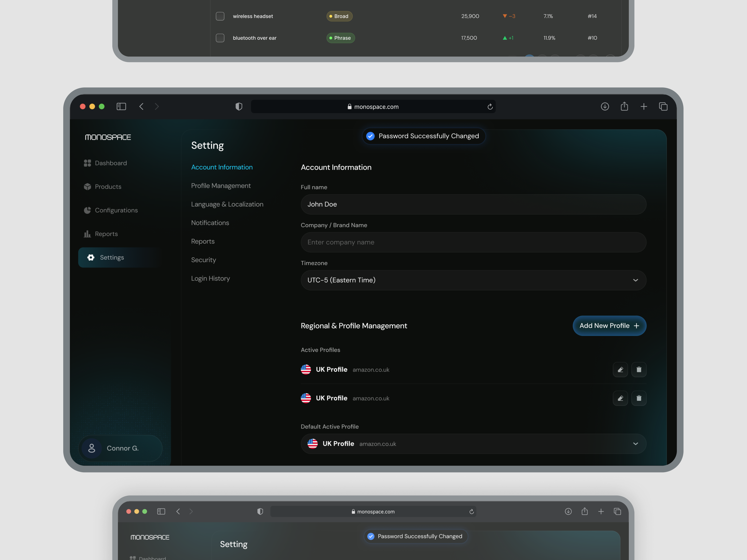Click privacy shield icon in middle browser
Screen dimensions: 747x560
pos(239,107)
